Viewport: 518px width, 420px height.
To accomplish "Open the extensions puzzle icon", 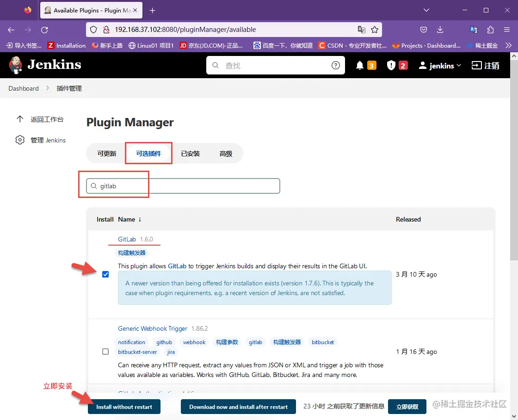I will [490, 30].
